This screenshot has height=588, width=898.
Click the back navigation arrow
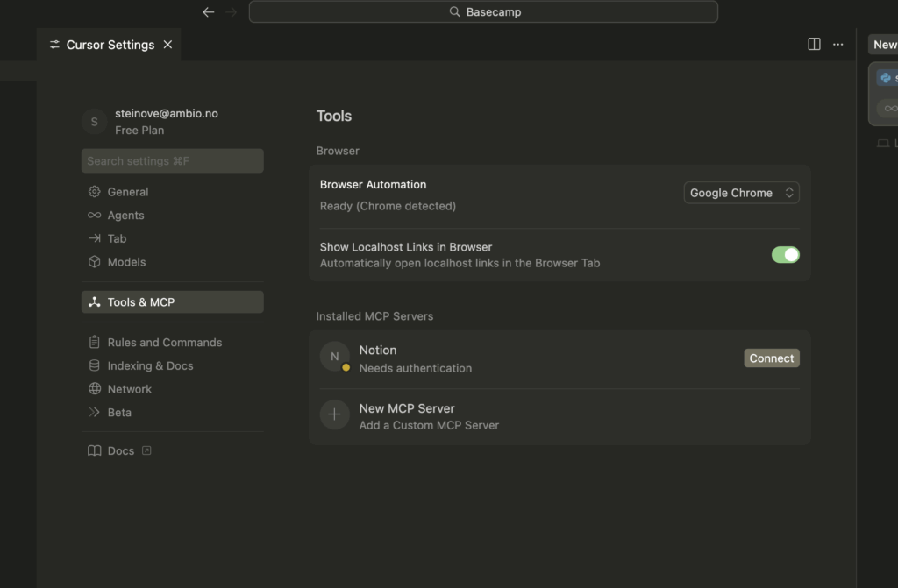208,12
